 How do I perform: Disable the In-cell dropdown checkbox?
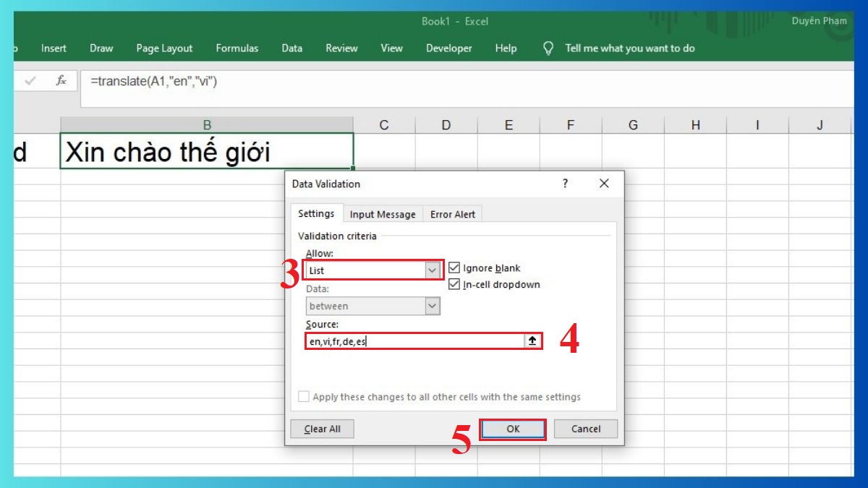coord(454,284)
